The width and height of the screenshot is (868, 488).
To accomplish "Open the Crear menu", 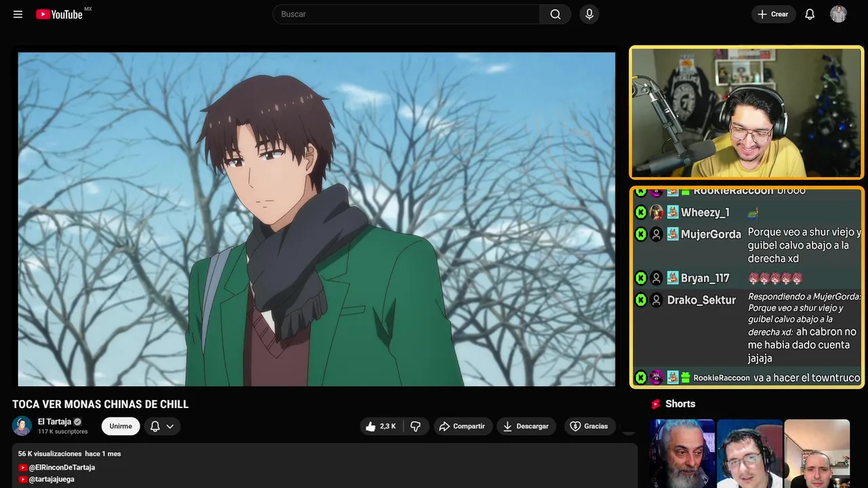I will point(773,14).
